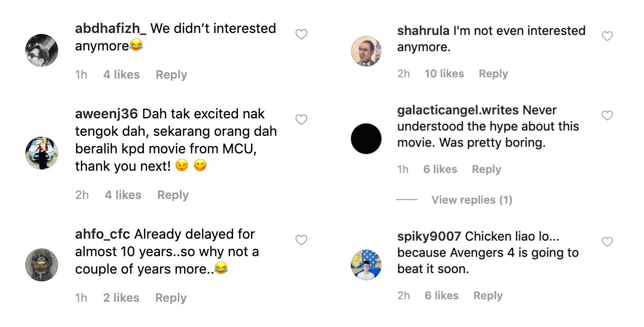Tap heart icon on aweenj36's comment

click(x=301, y=120)
